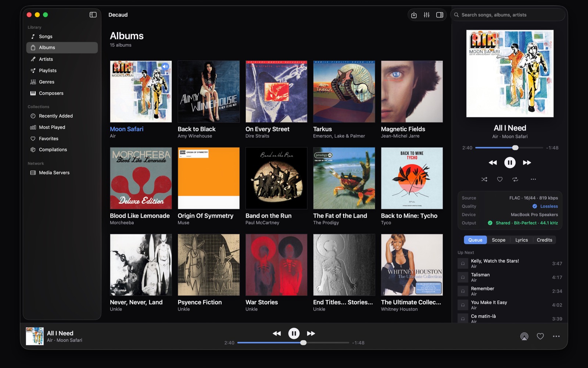The width and height of the screenshot is (588, 368).
Task: Play You Make It Easy from queue
Action: click(510, 305)
